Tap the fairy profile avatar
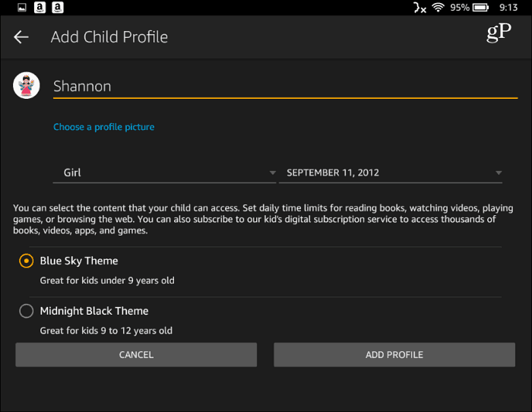 (x=27, y=86)
